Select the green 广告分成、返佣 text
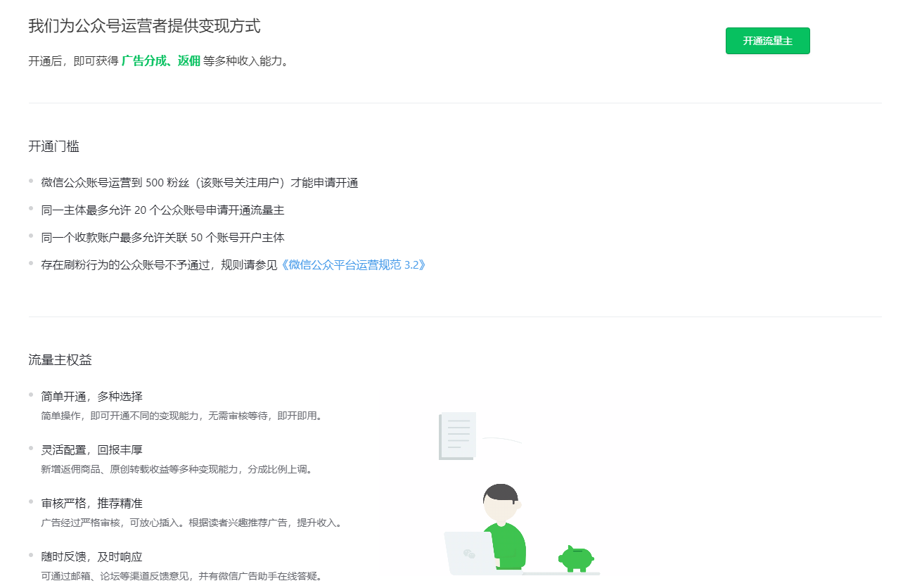Viewport: 910px width, 588px height. point(160,61)
